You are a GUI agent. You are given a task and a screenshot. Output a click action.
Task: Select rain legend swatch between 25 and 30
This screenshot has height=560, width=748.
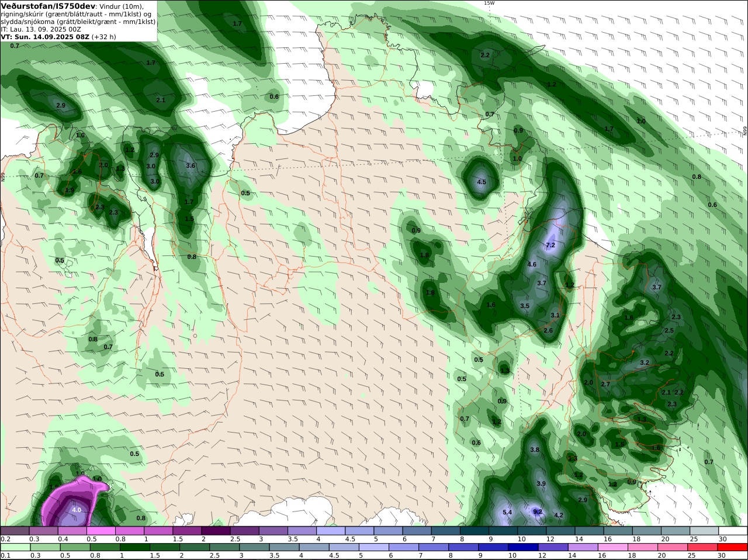[x=703, y=547]
